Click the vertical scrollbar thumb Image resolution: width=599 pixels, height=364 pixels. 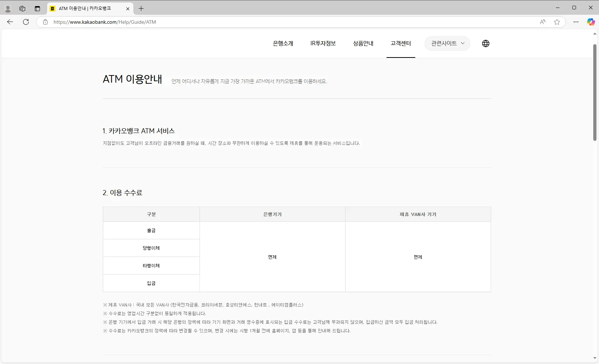point(595,92)
